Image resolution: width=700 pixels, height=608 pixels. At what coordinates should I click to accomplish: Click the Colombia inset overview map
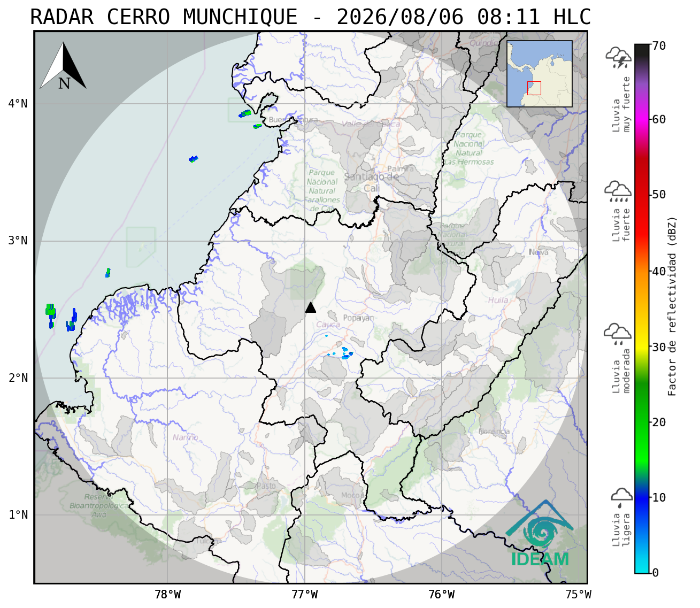[x=540, y=74]
